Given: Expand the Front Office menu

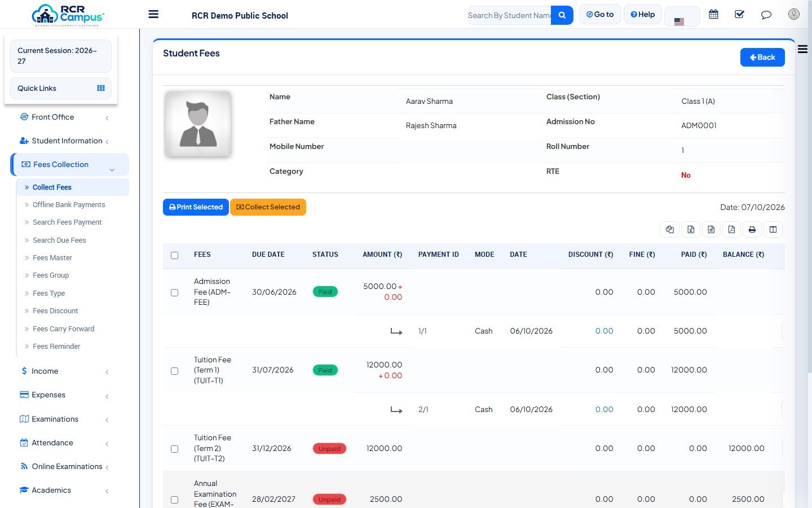Looking at the screenshot, I should [x=65, y=117].
